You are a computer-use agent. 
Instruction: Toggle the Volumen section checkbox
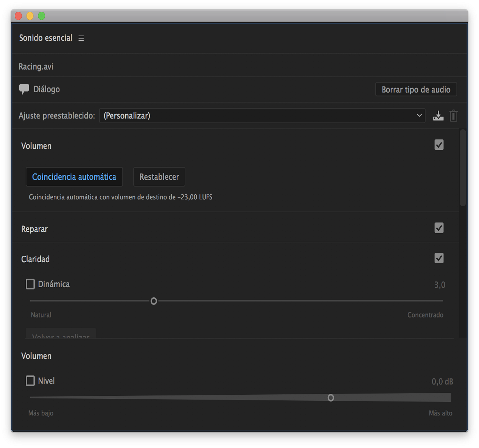[x=439, y=145]
